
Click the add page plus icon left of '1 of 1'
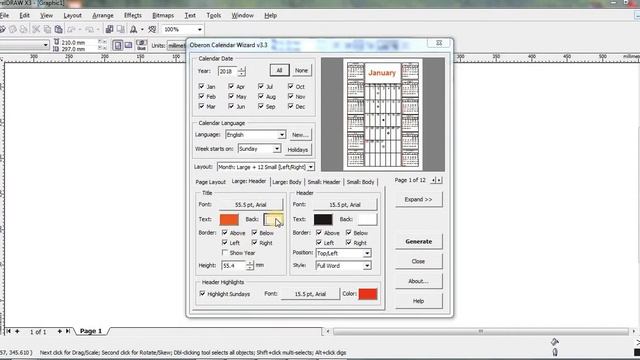point(17,331)
